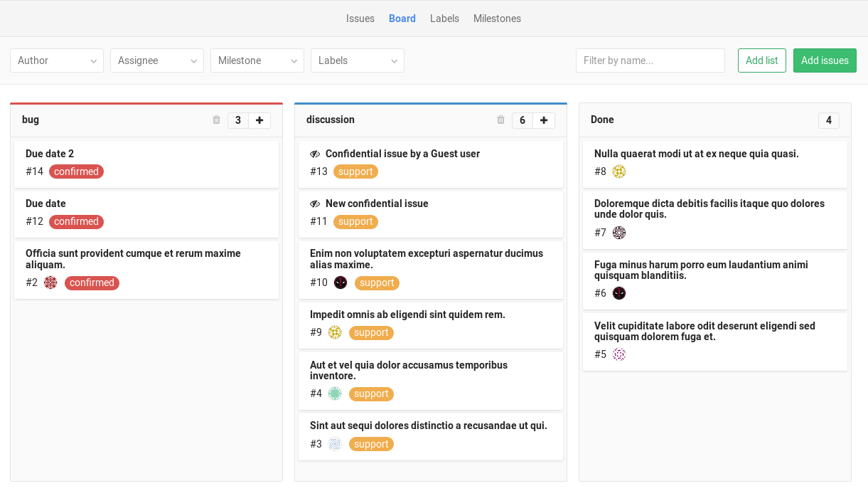
Task: Click the assignee avatar on issue #10
Action: pos(341,283)
